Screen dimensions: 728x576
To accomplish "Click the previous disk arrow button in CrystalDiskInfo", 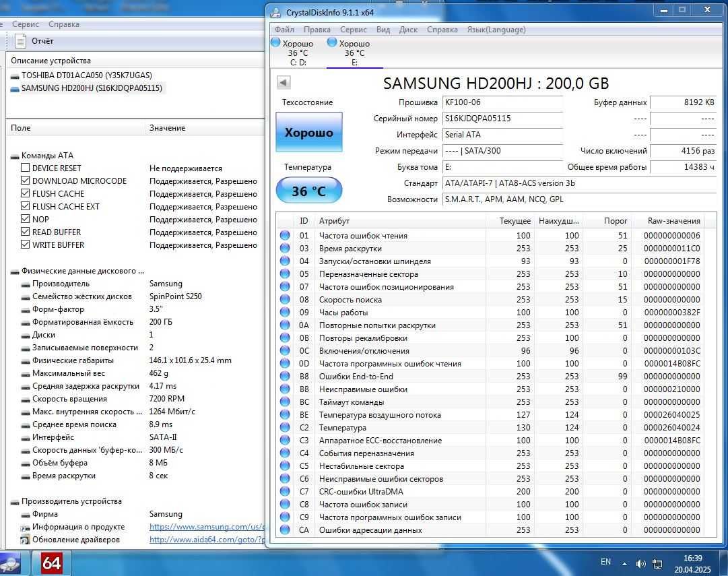I will click(284, 83).
